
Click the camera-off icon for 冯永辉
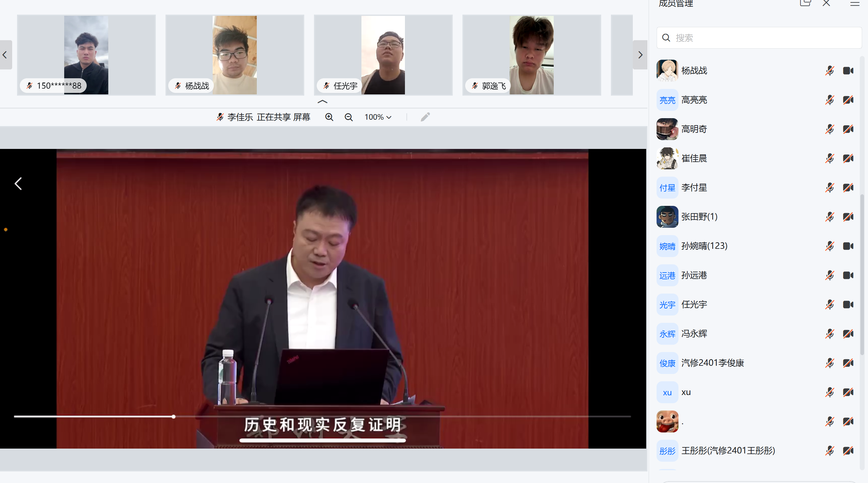pyautogui.click(x=848, y=333)
